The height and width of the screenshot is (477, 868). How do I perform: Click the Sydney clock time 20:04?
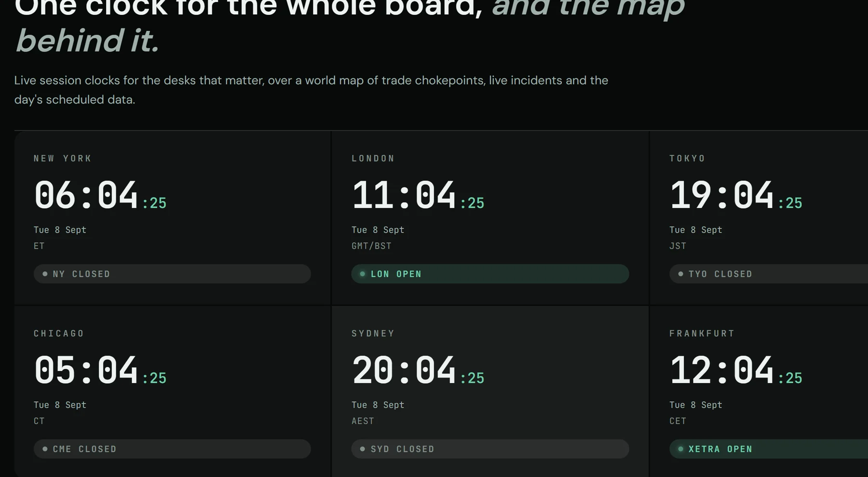[x=404, y=370]
